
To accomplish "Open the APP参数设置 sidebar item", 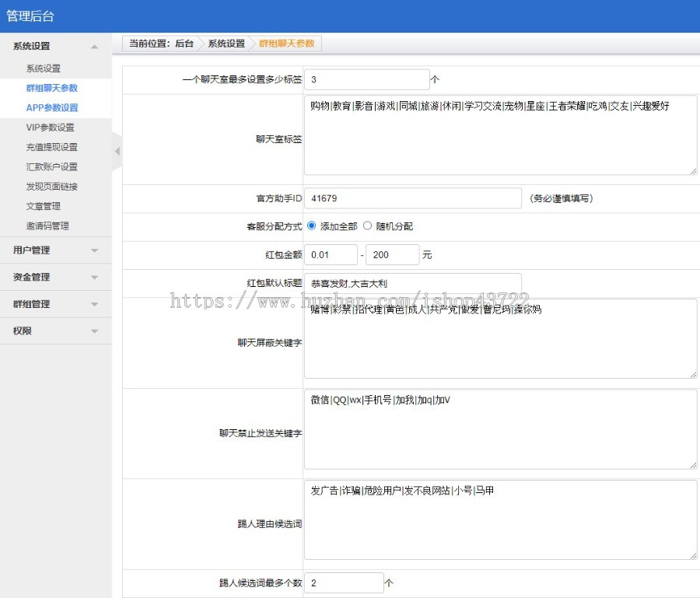I will point(52,107).
